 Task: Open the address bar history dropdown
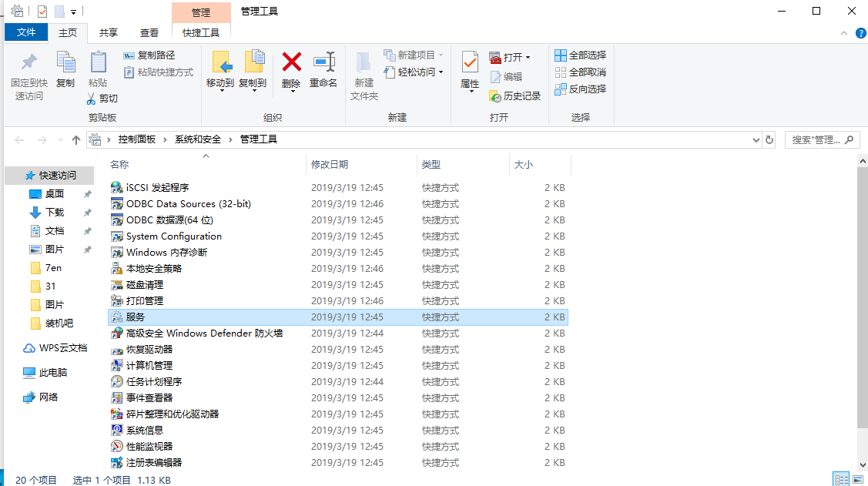click(x=756, y=139)
